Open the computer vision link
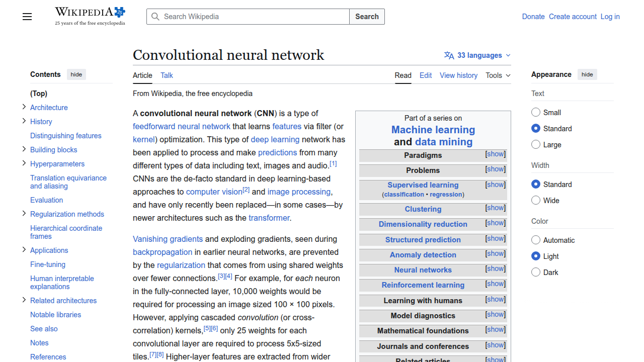This screenshot has height=362, width=644. 214,192
